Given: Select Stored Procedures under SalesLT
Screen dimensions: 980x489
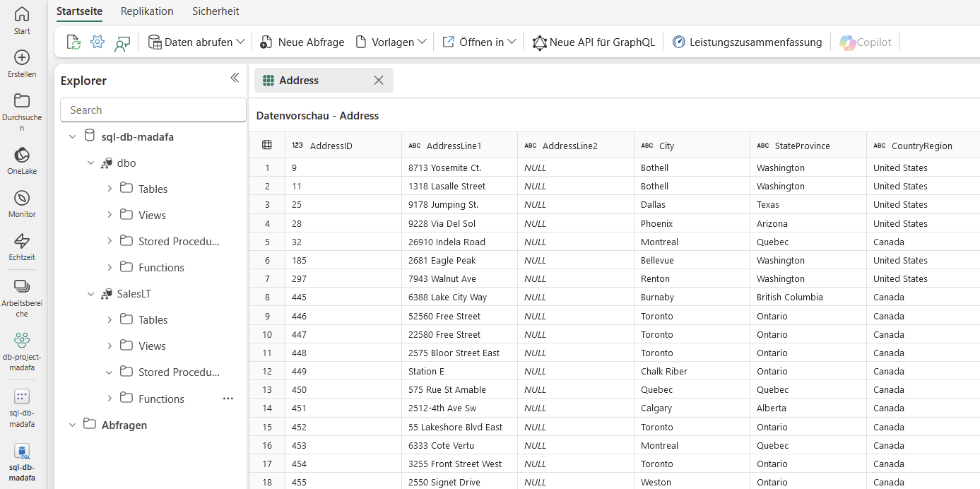Looking at the screenshot, I should pos(179,372).
